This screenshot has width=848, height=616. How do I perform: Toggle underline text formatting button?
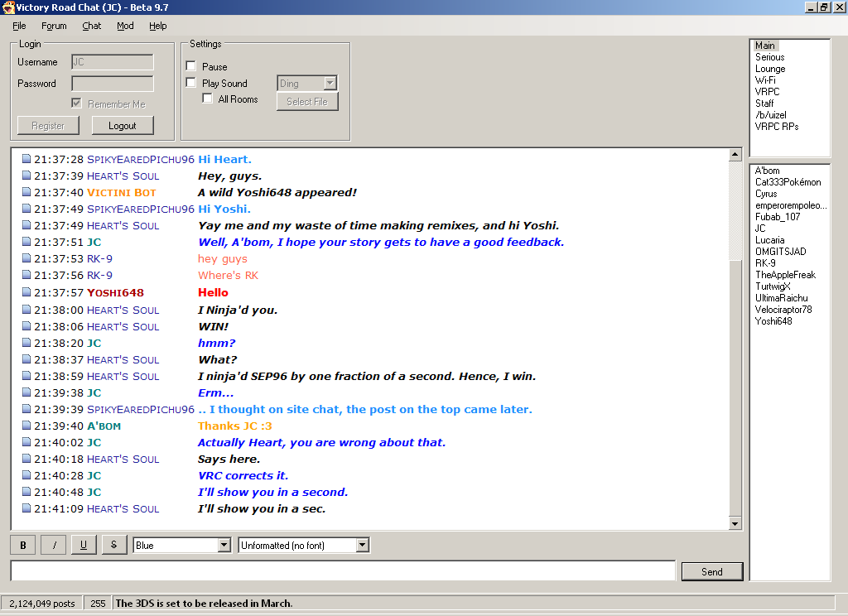(x=84, y=545)
